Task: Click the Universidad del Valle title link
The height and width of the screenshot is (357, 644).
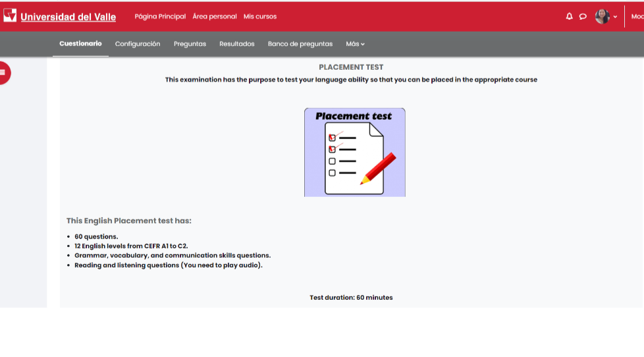Action: click(68, 17)
